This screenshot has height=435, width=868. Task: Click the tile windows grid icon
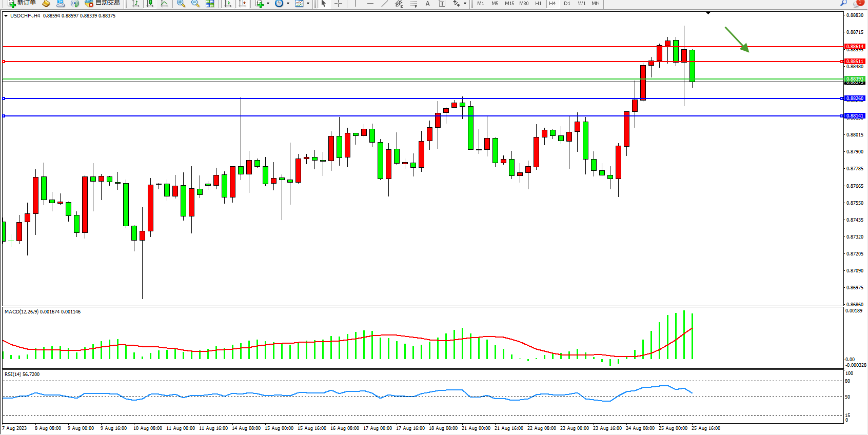pyautogui.click(x=210, y=4)
